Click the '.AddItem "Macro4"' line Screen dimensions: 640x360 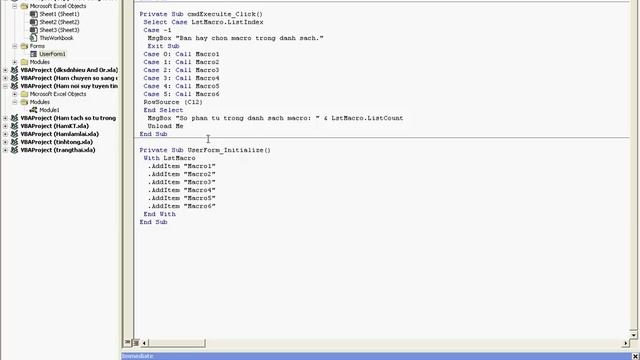coord(182,190)
